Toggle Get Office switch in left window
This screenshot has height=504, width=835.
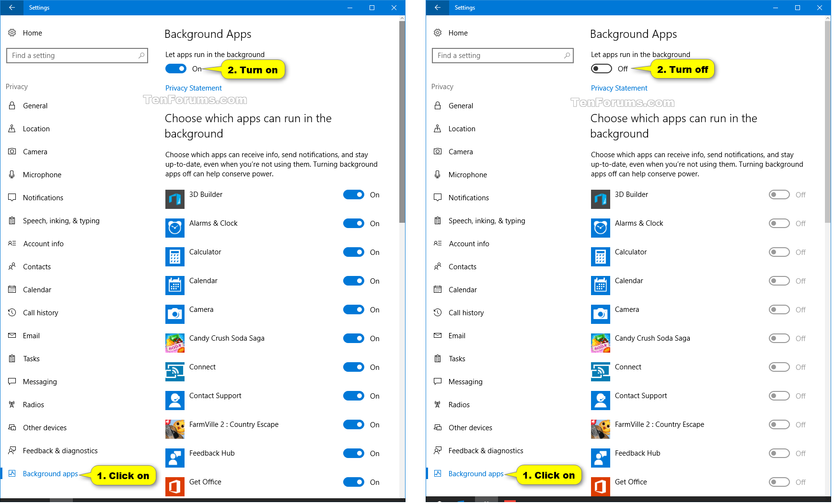coord(354,482)
